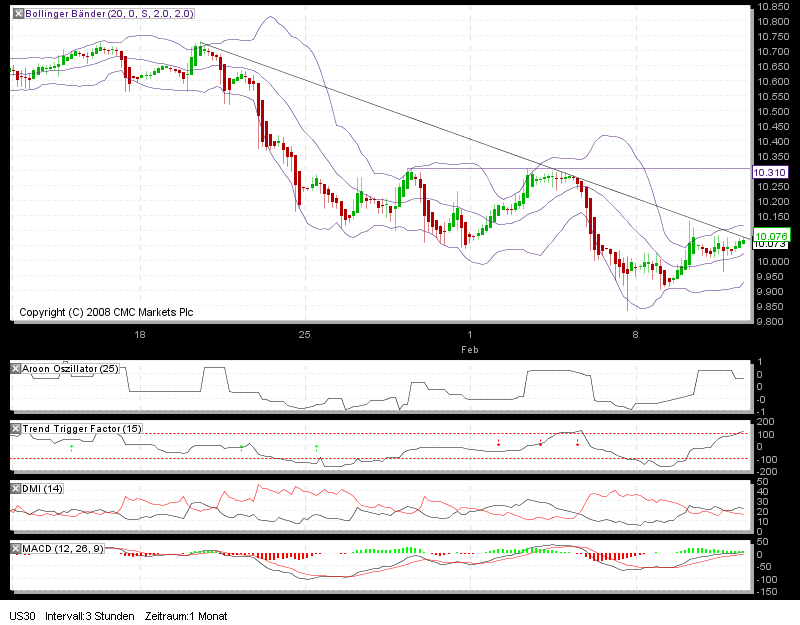Click the Copyright (C) 2008 CMC Markets Plc text

click(106, 312)
